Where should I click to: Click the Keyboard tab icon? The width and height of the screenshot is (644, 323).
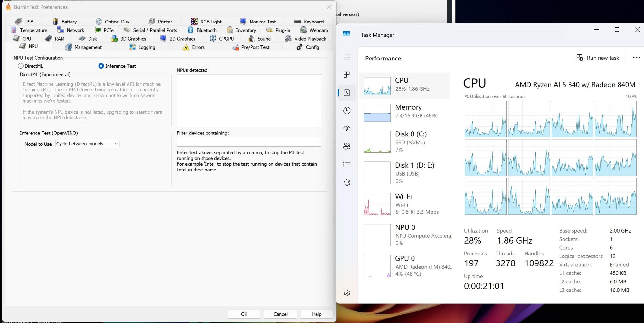coord(298,22)
